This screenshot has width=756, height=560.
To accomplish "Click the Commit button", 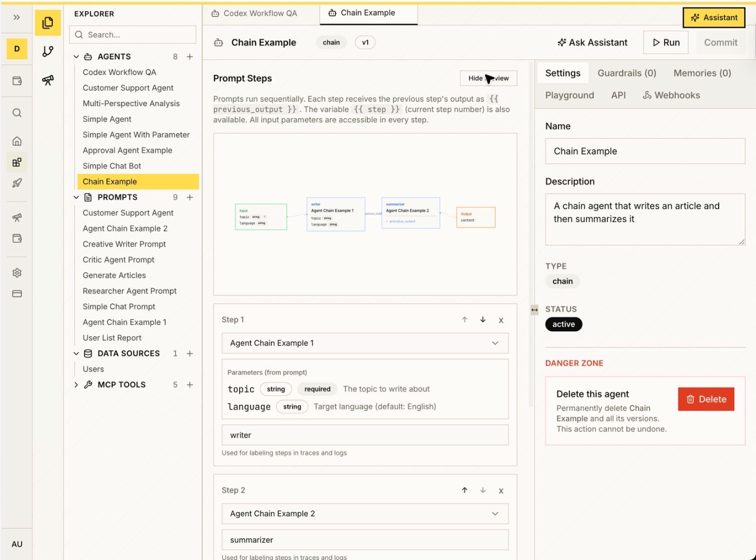I will (720, 43).
